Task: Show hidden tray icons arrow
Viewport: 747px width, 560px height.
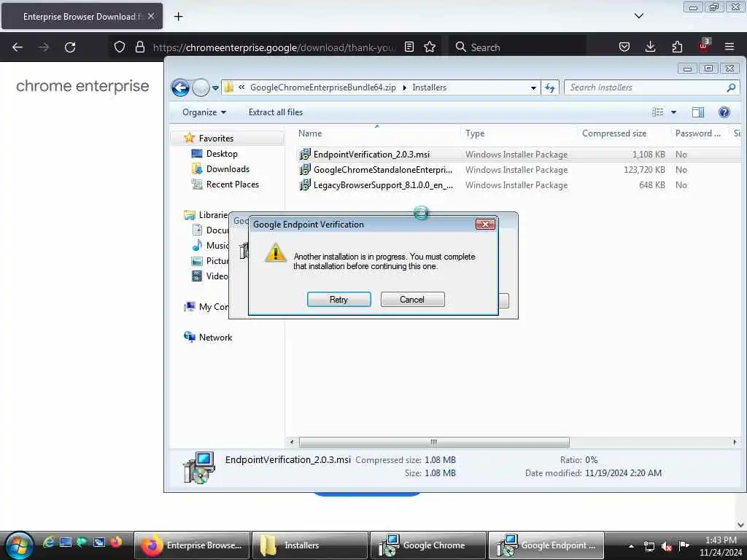Action: click(631, 546)
